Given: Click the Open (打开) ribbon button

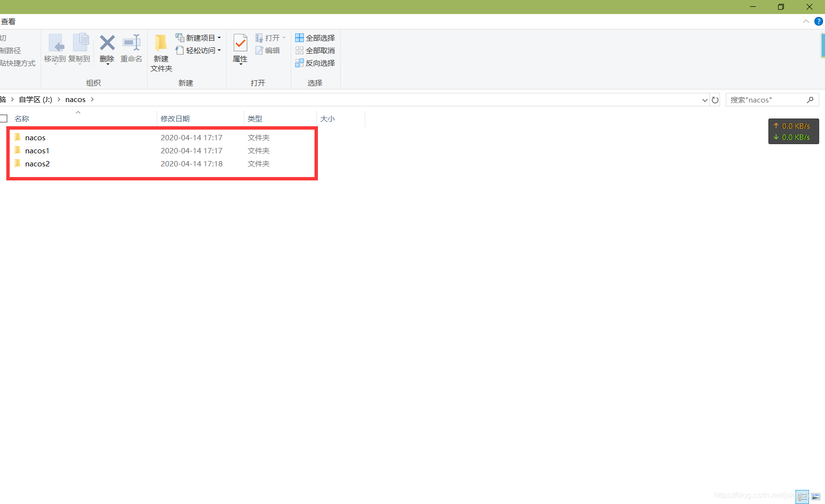Looking at the screenshot, I should coord(270,38).
